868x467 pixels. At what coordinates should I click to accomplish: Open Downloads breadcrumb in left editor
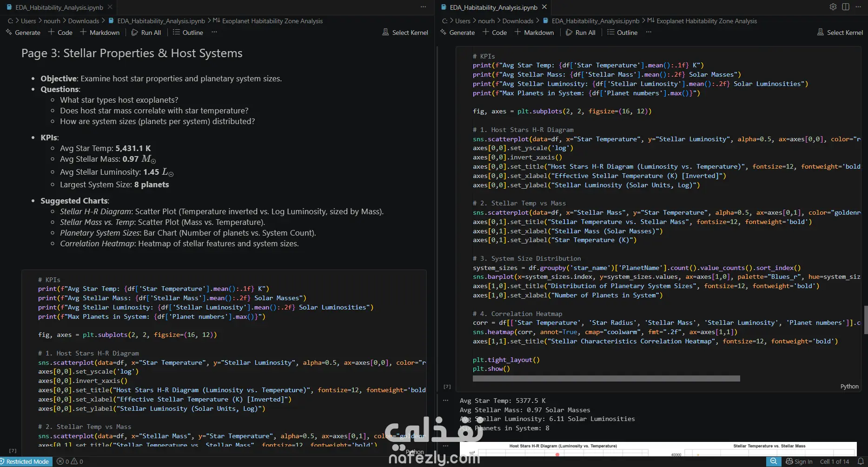pos(84,21)
